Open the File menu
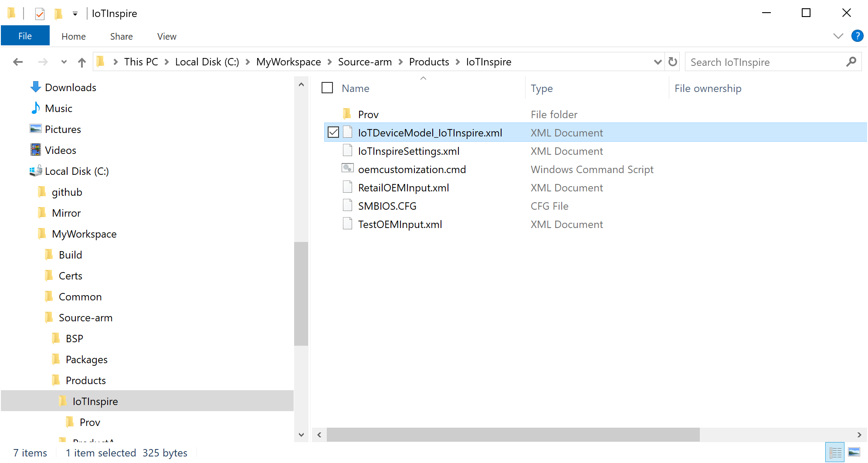The height and width of the screenshot is (463, 868). tap(25, 35)
